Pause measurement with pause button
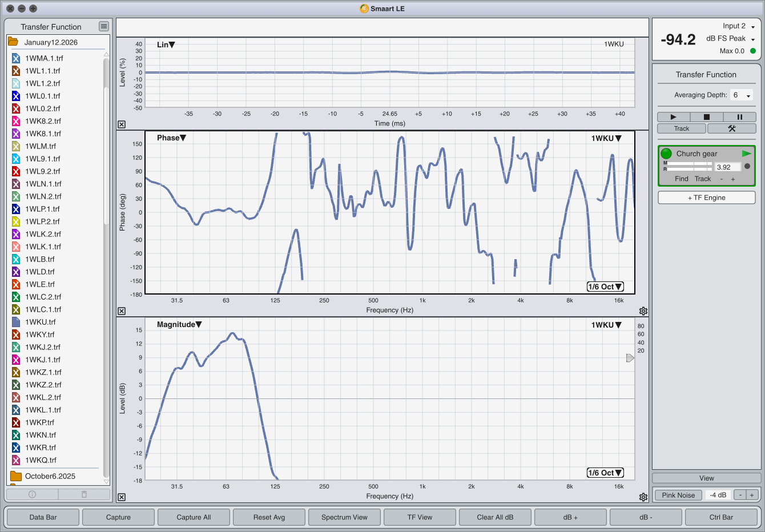This screenshot has height=532, width=765. (739, 117)
